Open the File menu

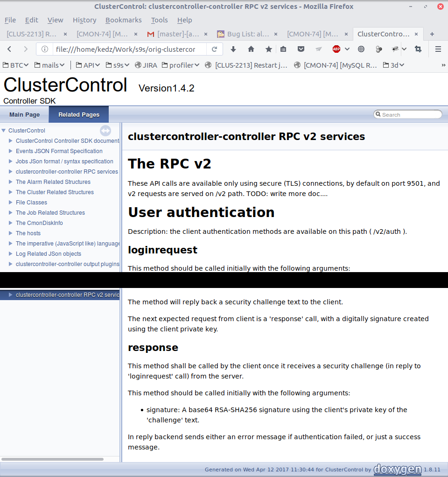click(x=10, y=20)
